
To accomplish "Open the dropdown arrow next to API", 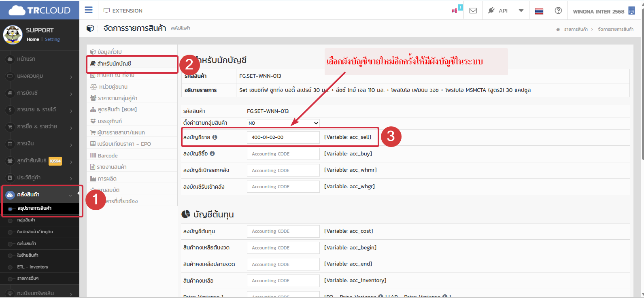I will click(x=521, y=11).
